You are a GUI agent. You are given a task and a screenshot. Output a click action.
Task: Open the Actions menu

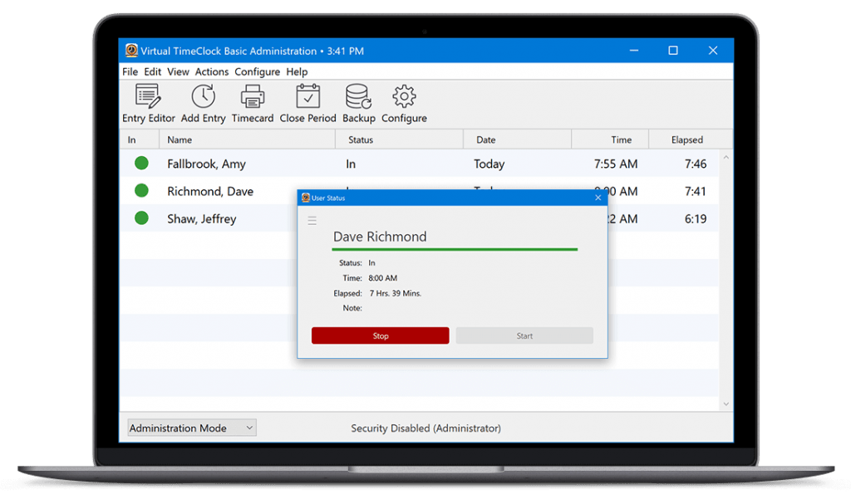point(212,71)
